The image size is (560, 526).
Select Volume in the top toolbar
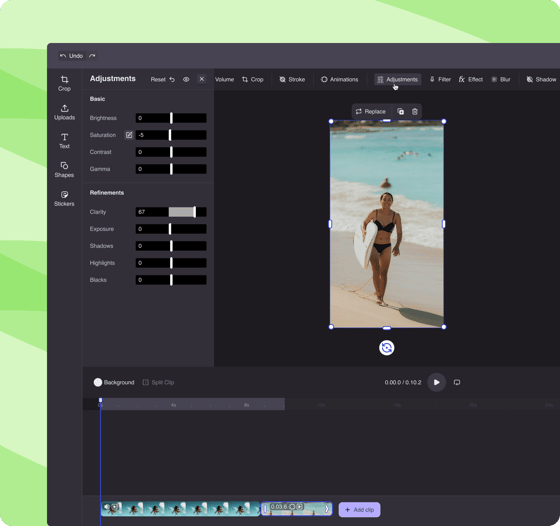224,79
